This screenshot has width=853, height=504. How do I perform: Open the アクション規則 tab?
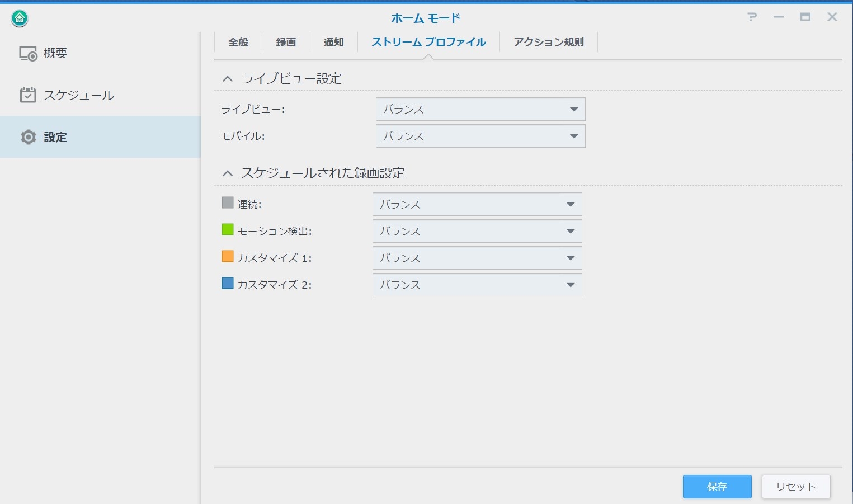click(548, 42)
